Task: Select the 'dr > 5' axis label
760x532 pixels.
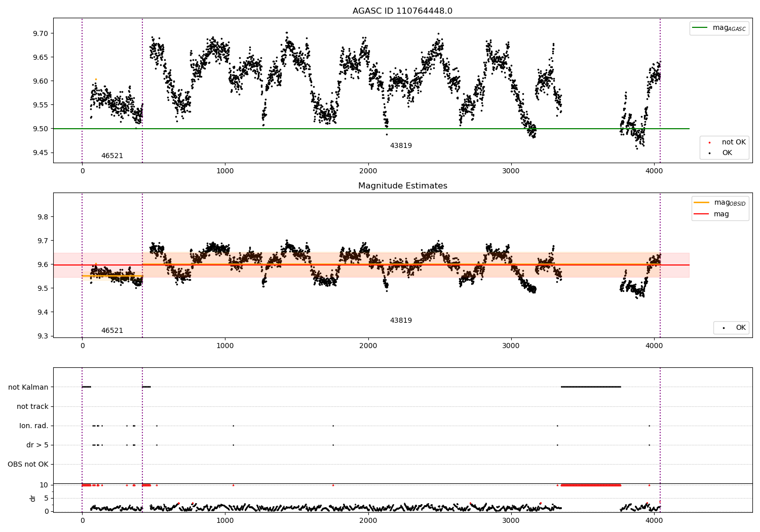Action: point(37,445)
